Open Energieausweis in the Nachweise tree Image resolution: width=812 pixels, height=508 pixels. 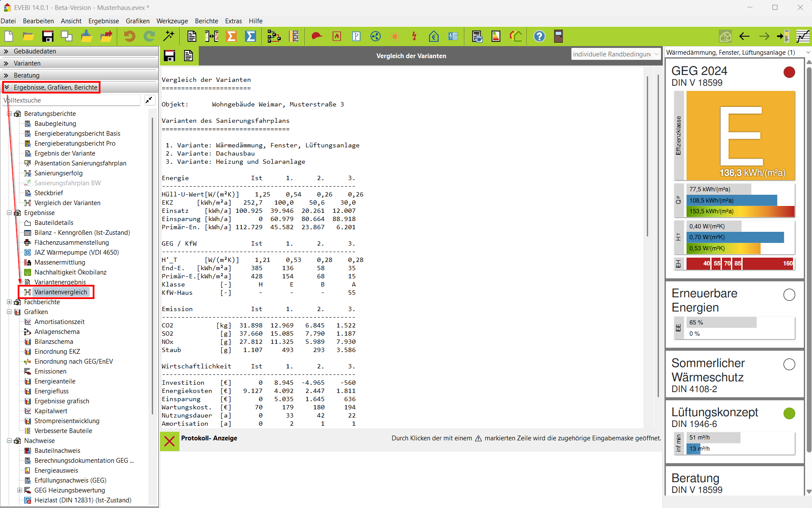pos(56,471)
